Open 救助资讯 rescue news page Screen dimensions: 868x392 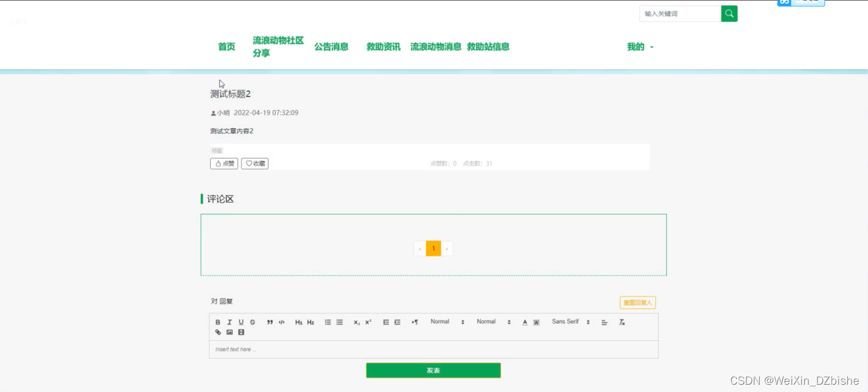click(383, 47)
